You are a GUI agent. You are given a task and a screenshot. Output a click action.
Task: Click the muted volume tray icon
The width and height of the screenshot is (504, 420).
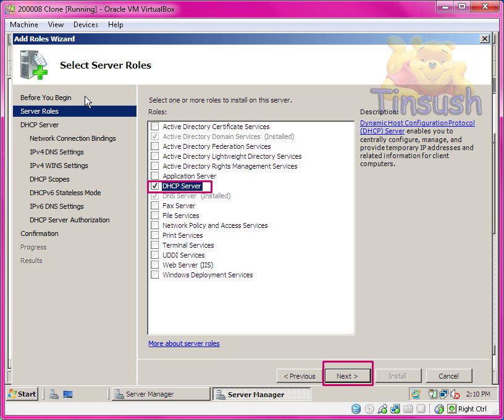tap(455, 394)
